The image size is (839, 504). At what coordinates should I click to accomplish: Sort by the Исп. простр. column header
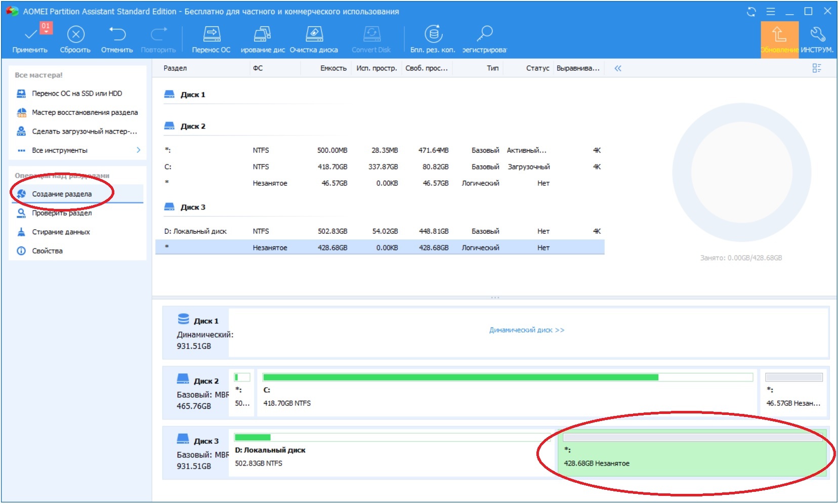[376, 68]
